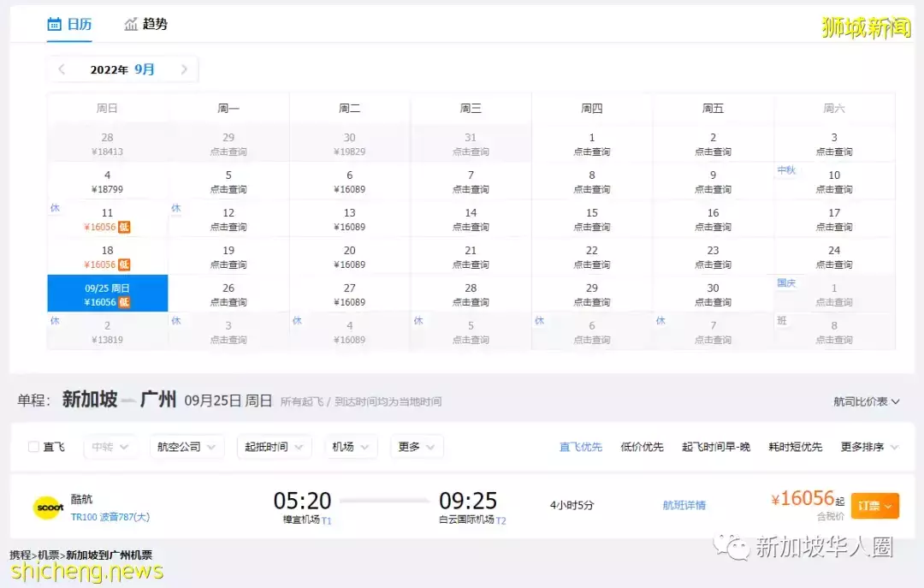Advance to October with the right arrow
The width and height of the screenshot is (924, 588).
pyautogui.click(x=185, y=68)
